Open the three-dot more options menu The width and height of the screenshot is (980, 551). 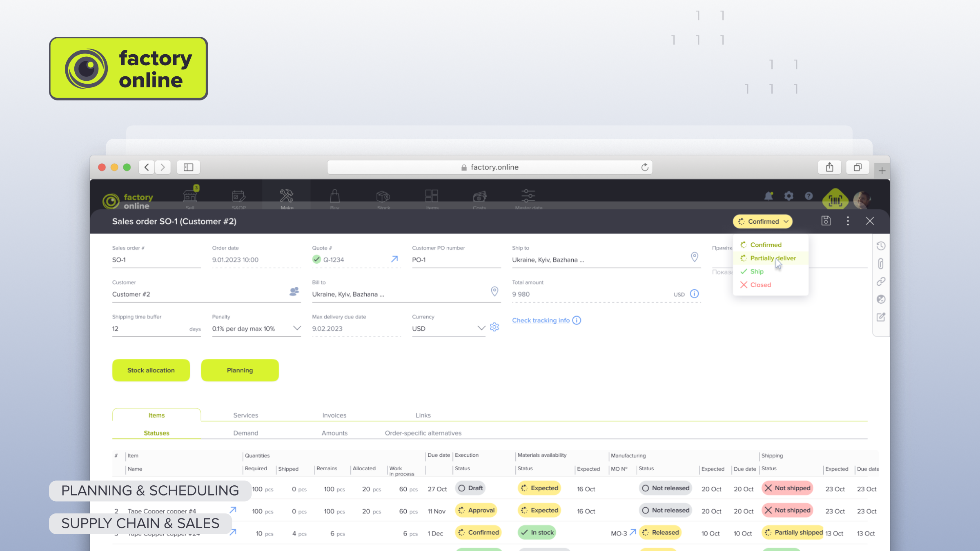848,221
